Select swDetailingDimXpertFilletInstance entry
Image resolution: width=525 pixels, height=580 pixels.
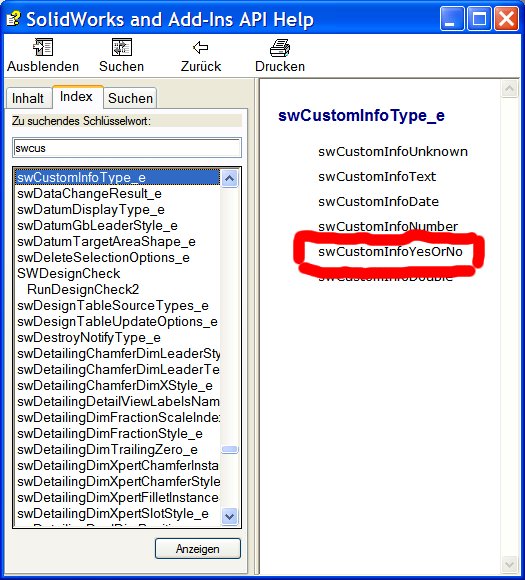click(118, 497)
